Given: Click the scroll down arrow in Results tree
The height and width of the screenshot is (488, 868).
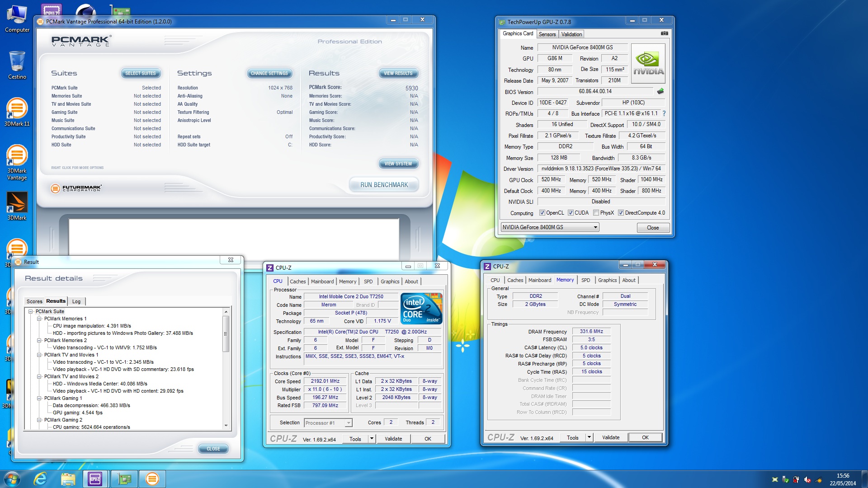Looking at the screenshot, I should (226, 425).
